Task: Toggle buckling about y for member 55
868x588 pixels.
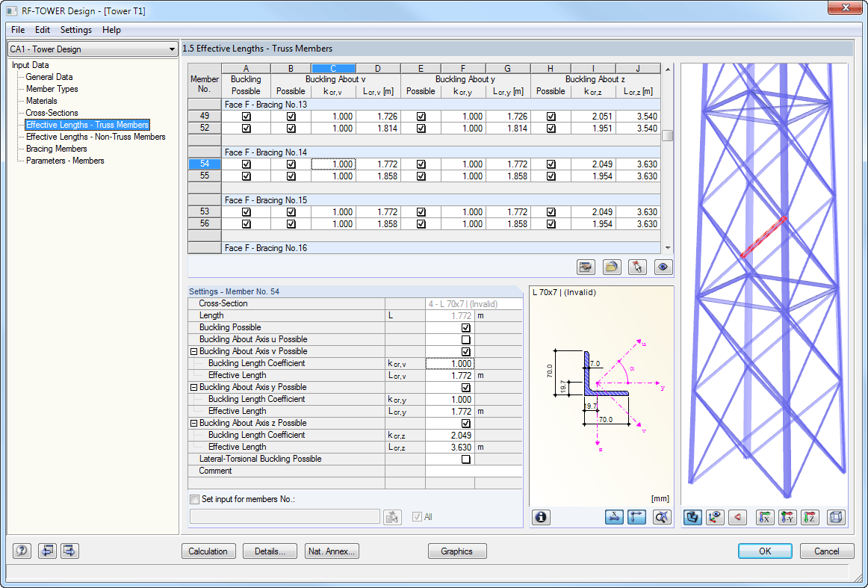Action: pyautogui.click(x=421, y=176)
